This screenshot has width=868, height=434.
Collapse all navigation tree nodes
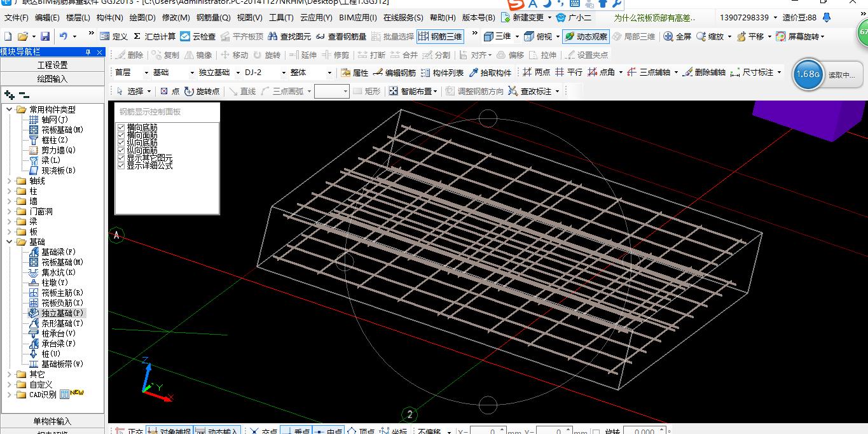(x=24, y=95)
